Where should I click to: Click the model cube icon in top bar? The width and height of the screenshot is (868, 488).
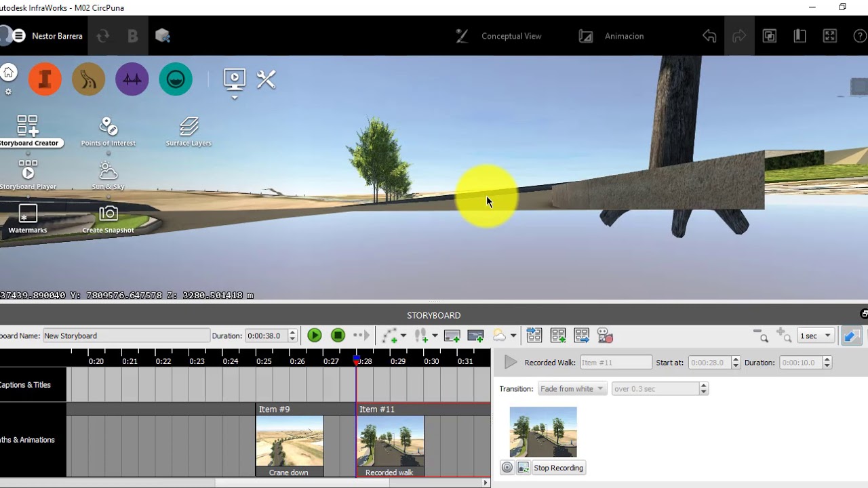point(162,36)
